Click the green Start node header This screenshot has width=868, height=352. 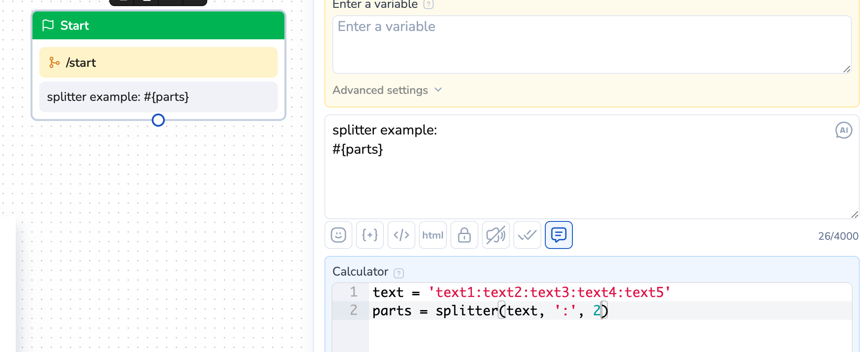point(158,25)
